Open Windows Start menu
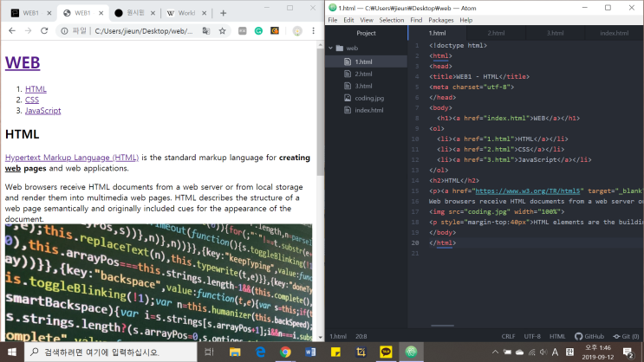644x362 pixels. pyautogui.click(x=12, y=352)
